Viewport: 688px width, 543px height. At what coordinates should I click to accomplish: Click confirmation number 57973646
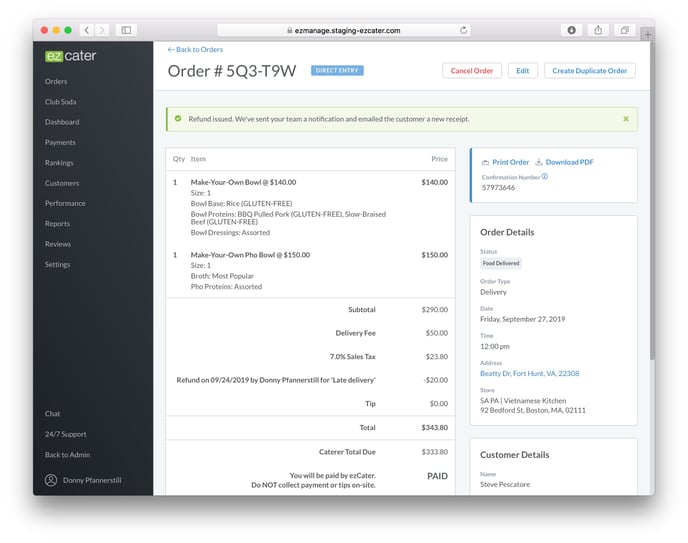pos(498,188)
